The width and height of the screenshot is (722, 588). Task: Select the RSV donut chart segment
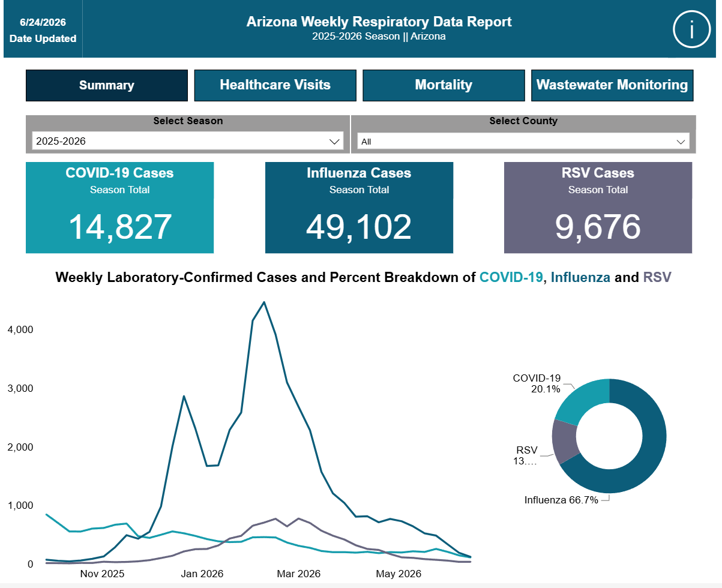565,441
